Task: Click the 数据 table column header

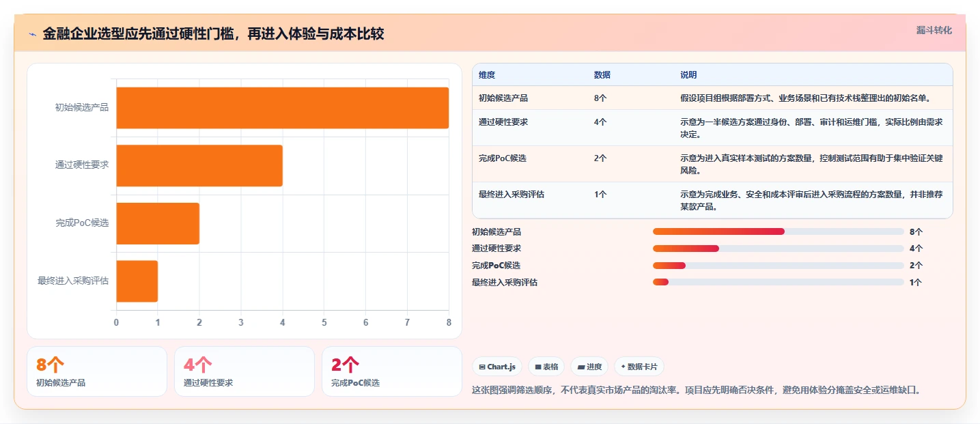Action: (602, 74)
